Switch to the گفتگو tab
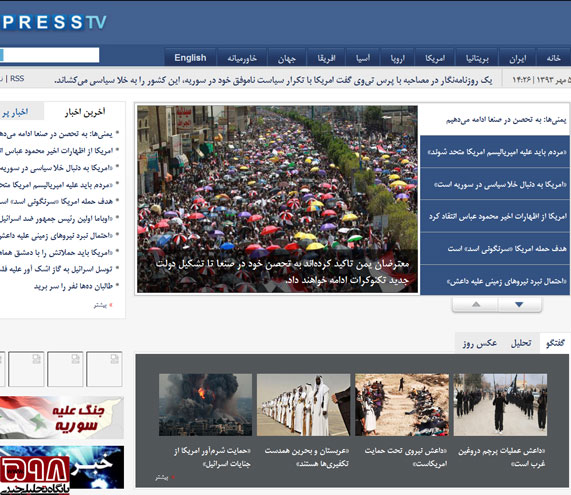Screen dimensions: 571x495 [555, 343]
